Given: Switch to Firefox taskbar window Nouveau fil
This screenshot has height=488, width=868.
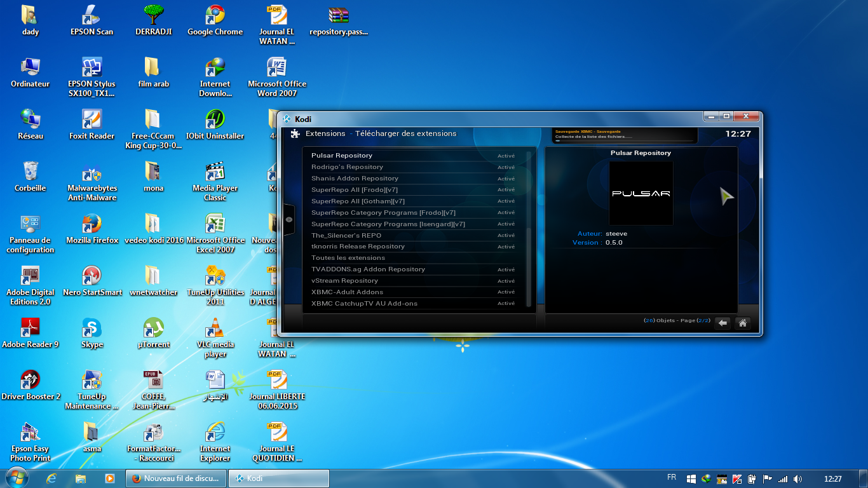Looking at the screenshot, I should (176, 478).
